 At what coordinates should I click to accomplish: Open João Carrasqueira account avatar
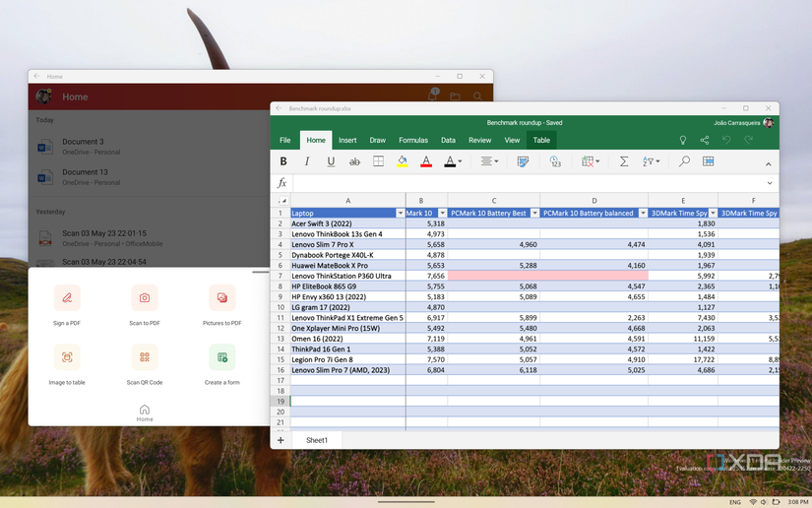click(x=769, y=123)
